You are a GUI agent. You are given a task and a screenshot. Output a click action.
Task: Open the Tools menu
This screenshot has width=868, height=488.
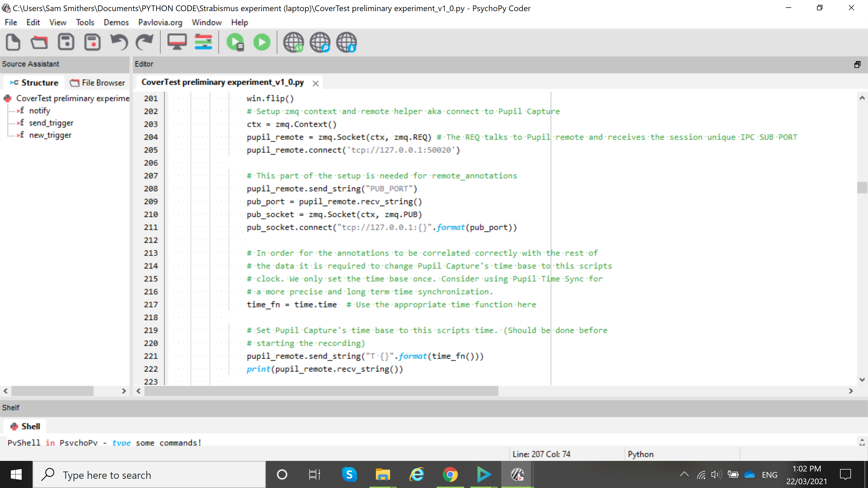[x=85, y=22]
